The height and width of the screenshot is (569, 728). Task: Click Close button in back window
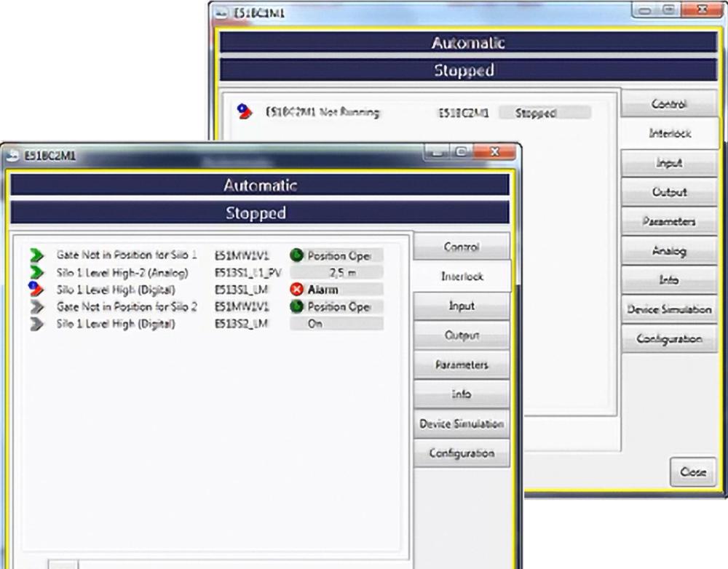[x=693, y=472]
